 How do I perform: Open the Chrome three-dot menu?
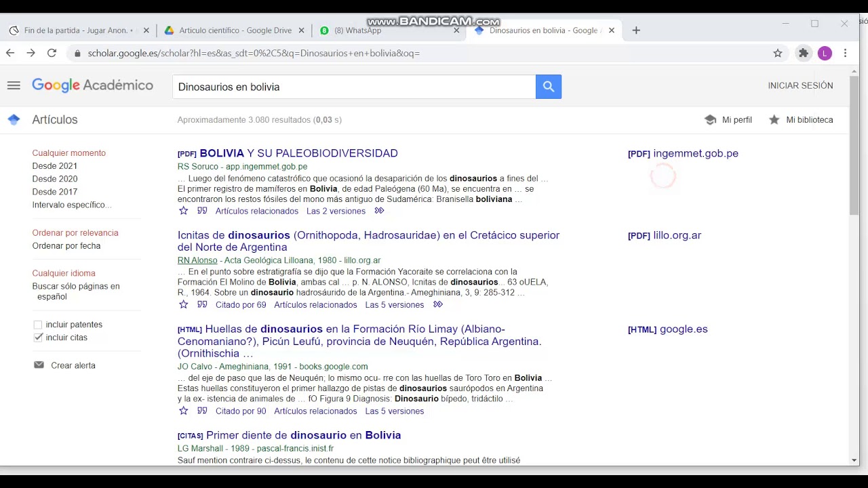tap(845, 53)
